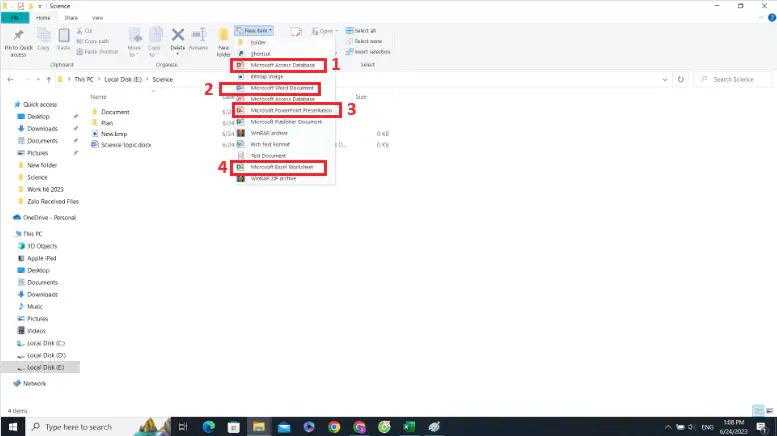Image resolution: width=777 pixels, height=436 pixels.
Task: Open Customize Quick Access Toolbar dropdown
Action: (40, 6)
